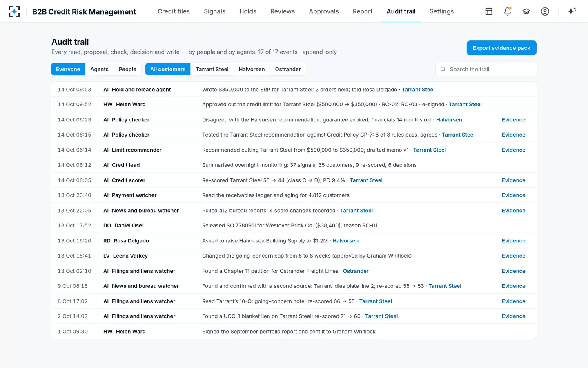
Task: Click Halvorsen link in Rosa Delgado row
Action: tap(345, 241)
